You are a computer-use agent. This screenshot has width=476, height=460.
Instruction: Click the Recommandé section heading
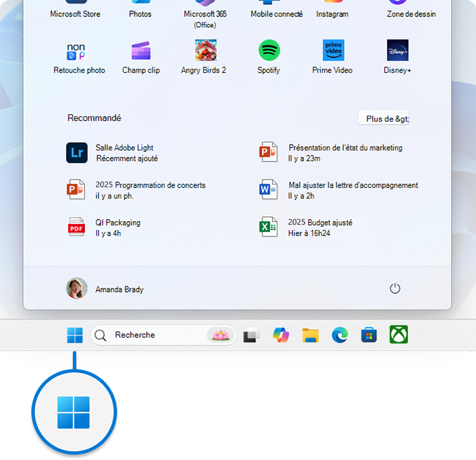pos(94,118)
